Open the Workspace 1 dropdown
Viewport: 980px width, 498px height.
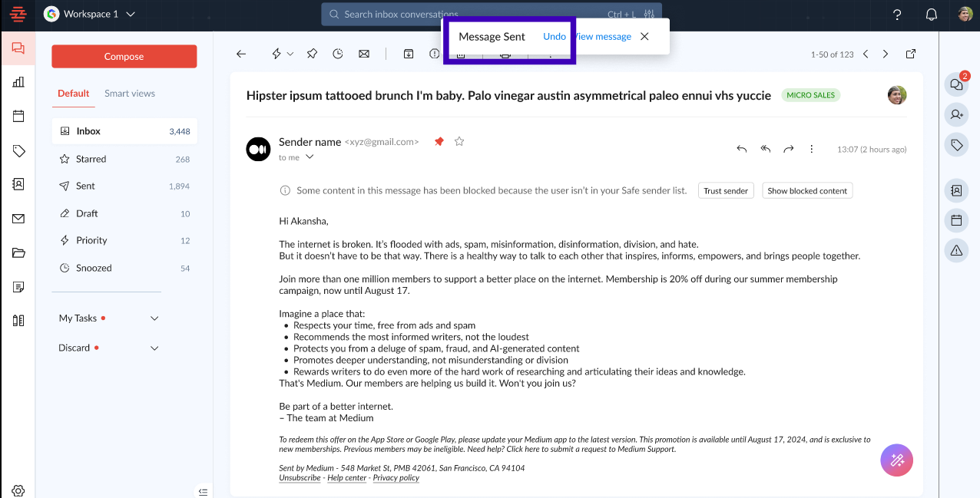pos(90,14)
